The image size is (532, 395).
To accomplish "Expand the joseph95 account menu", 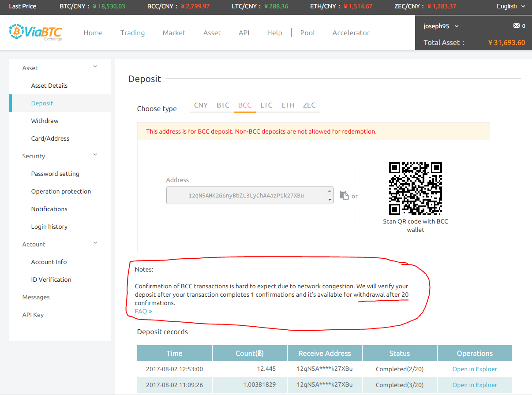I will [441, 26].
